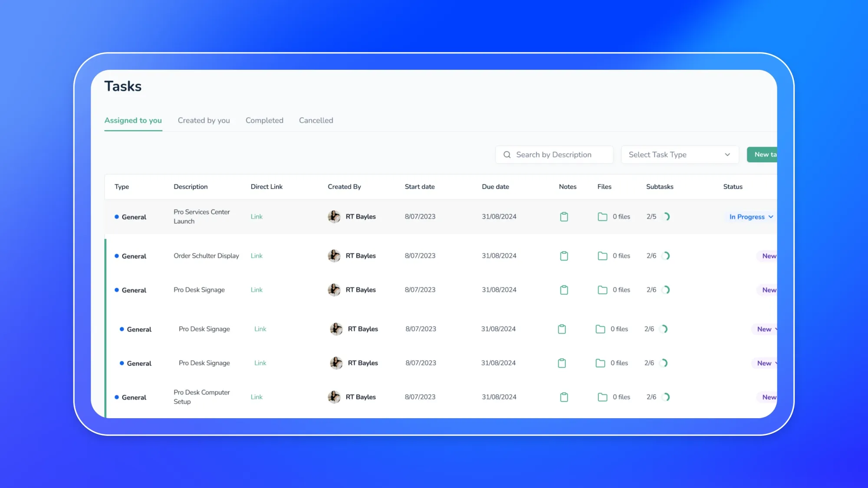Viewport: 868px width, 488px height.
Task: Click RT Bayles avatar on Pro Desk Computer Setup row
Action: coord(334,397)
